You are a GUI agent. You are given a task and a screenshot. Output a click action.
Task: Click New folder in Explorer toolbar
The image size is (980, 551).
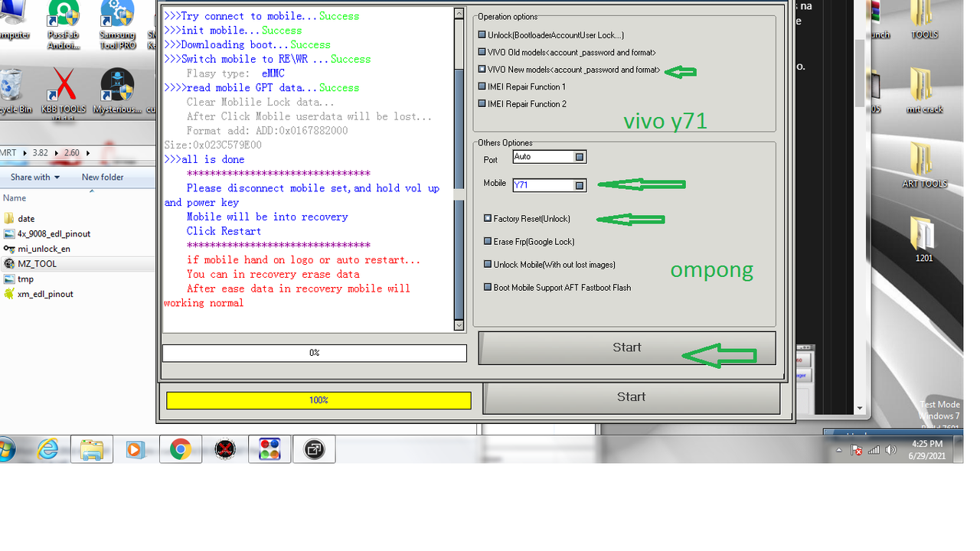(x=103, y=177)
